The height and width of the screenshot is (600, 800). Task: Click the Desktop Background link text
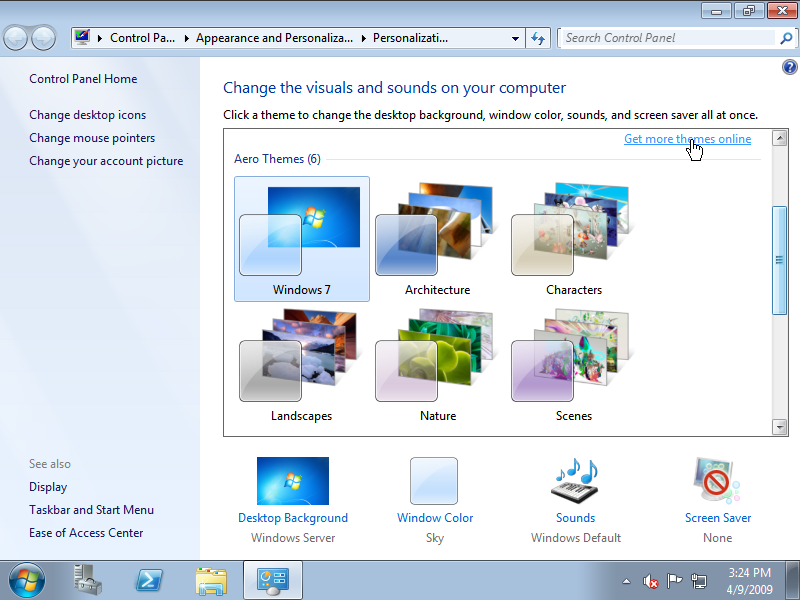click(293, 518)
